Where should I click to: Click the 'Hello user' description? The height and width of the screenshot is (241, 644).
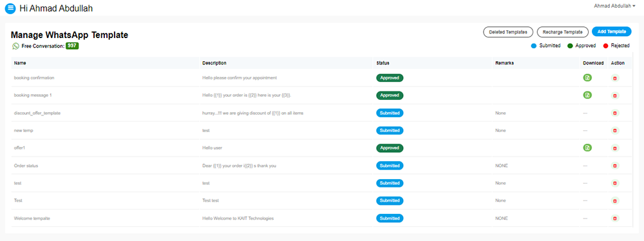213,148
